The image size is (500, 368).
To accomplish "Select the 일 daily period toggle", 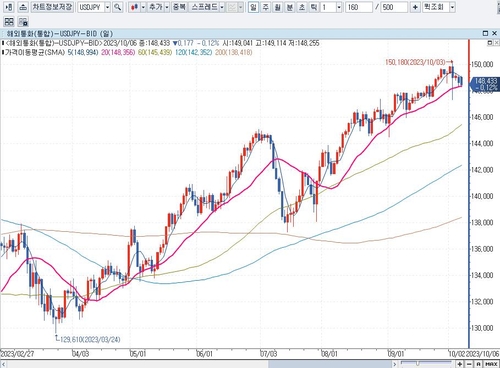I will pyautogui.click(x=253, y=7).
